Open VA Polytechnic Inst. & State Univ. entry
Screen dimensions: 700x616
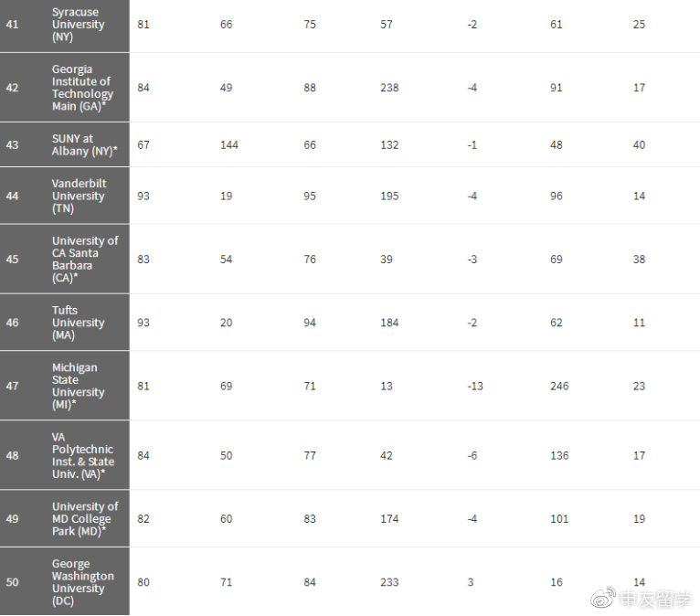click(83, 455)
